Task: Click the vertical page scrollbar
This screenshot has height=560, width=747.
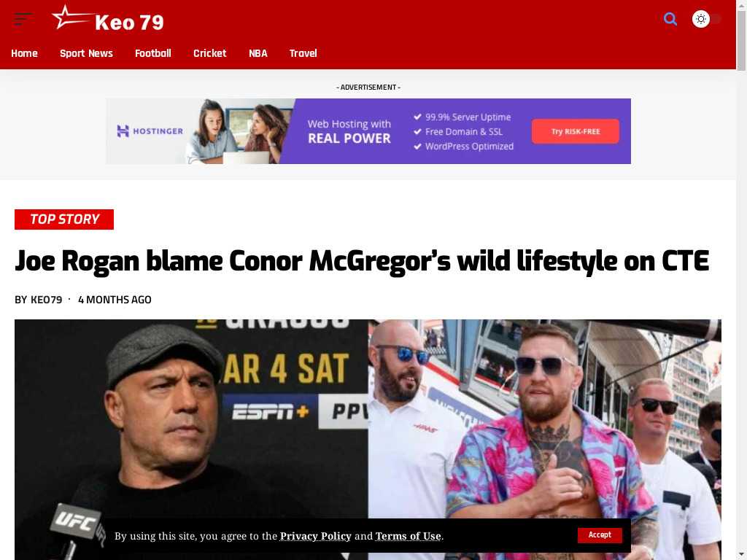Action: pyautogui.click(x=741, y=280)
